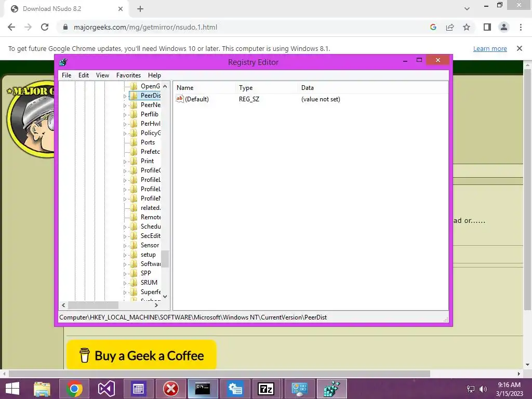
Task: Open the Chrome profile menu
Action: pyautogui.click(x=504, y=27)
